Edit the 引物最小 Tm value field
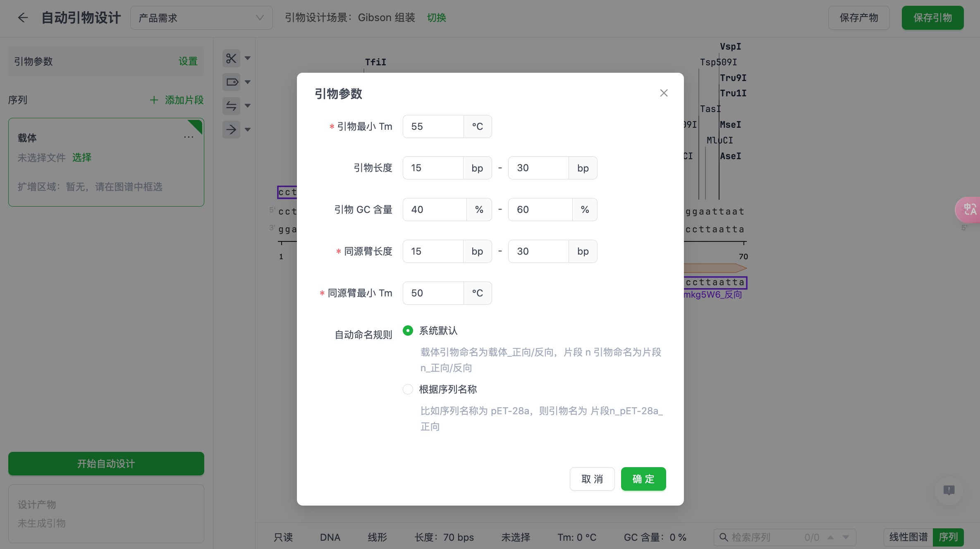Screen dimensions: 980x549 (433, 127)
